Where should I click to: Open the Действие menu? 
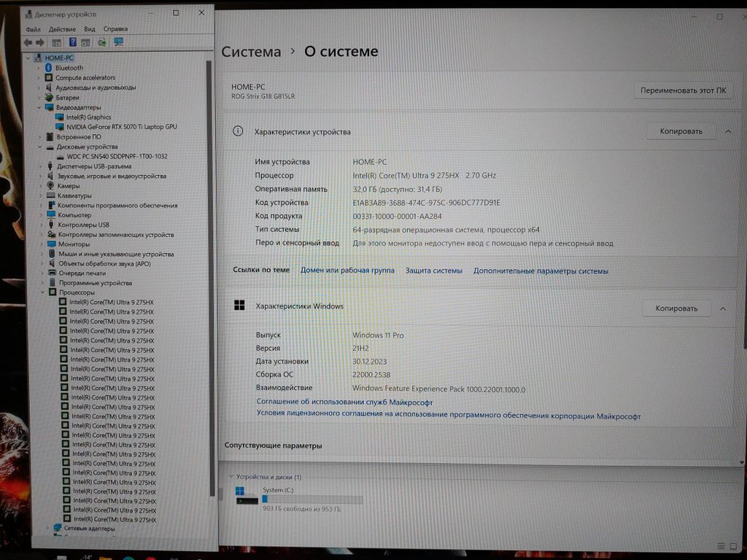[62, 29]
